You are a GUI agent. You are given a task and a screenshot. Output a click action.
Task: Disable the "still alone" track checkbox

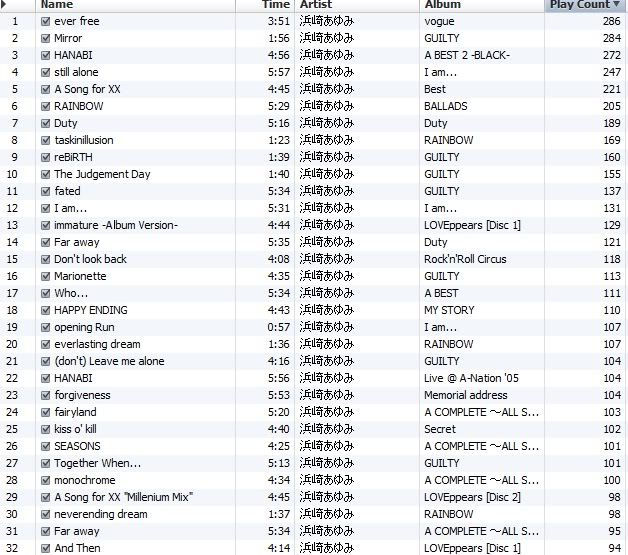click(46, 72)
